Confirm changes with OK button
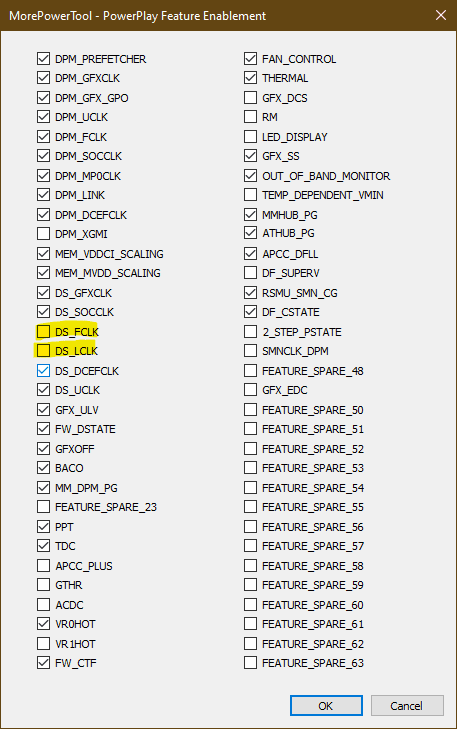457x729 pixels. [x=326, y=706]
